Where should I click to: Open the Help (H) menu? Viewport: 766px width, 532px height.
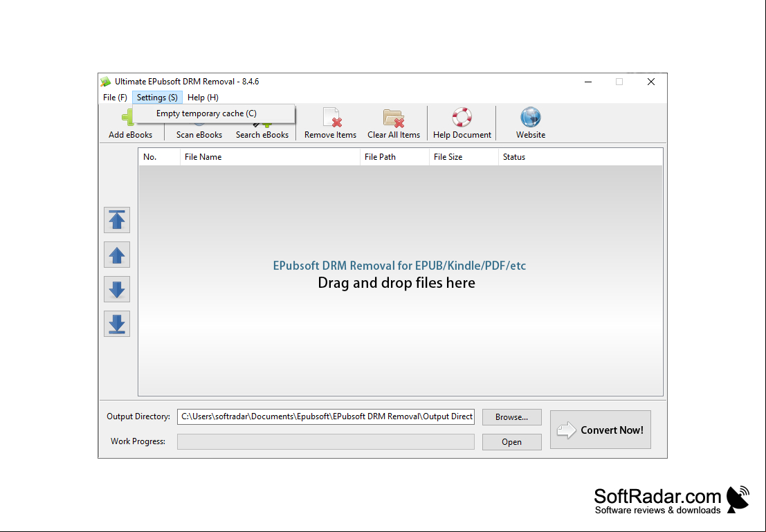coord(203,98)
